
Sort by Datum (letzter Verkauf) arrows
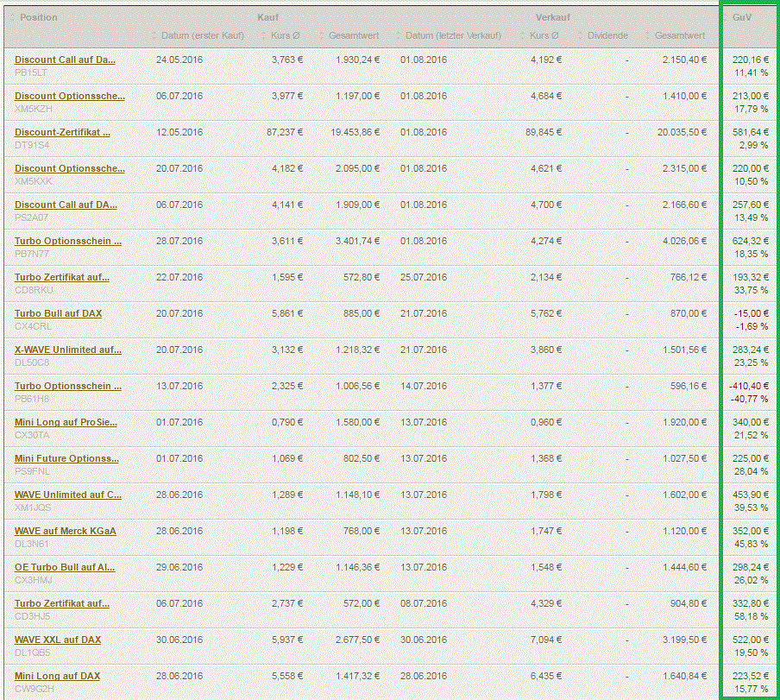point(398,36)
